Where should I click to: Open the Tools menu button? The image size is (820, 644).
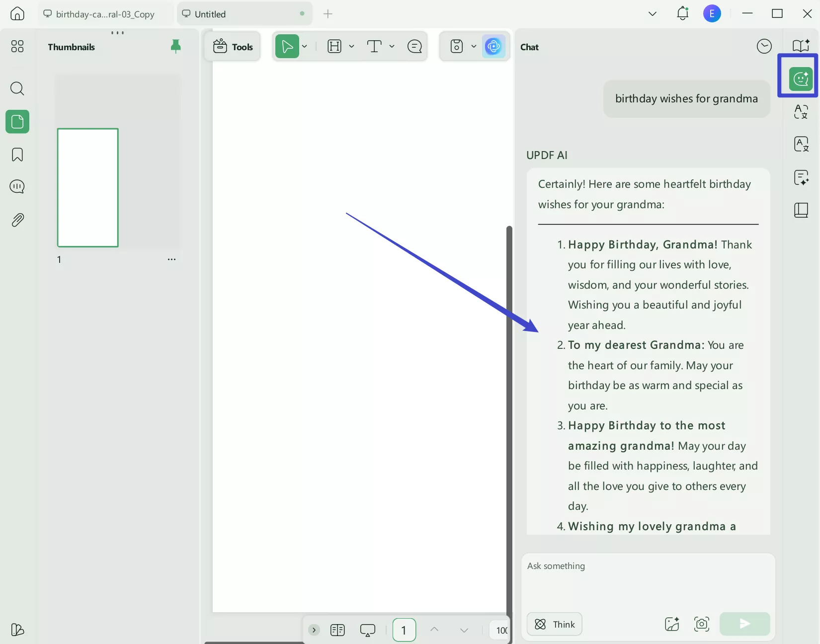point(233,47)
